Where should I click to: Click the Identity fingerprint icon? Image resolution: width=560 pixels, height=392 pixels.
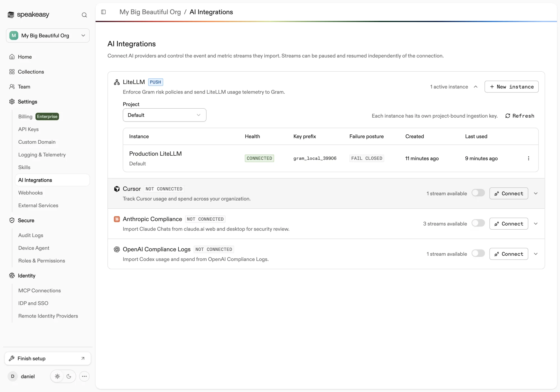point(12,276)
